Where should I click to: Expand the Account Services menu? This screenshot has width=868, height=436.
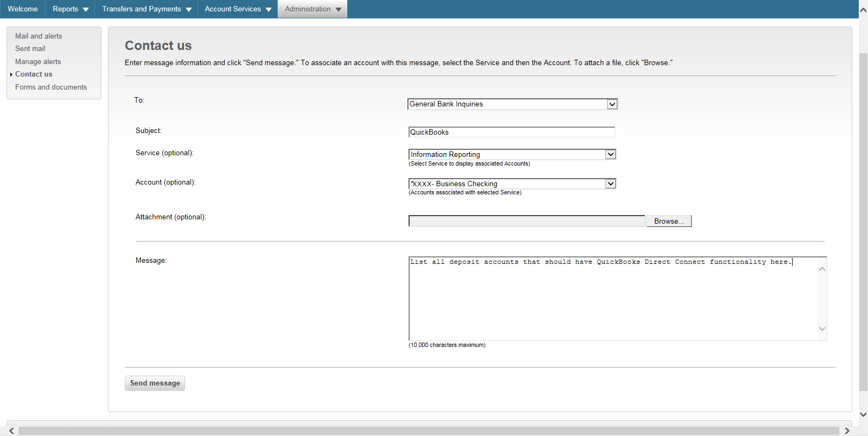(x=238, y=9)
